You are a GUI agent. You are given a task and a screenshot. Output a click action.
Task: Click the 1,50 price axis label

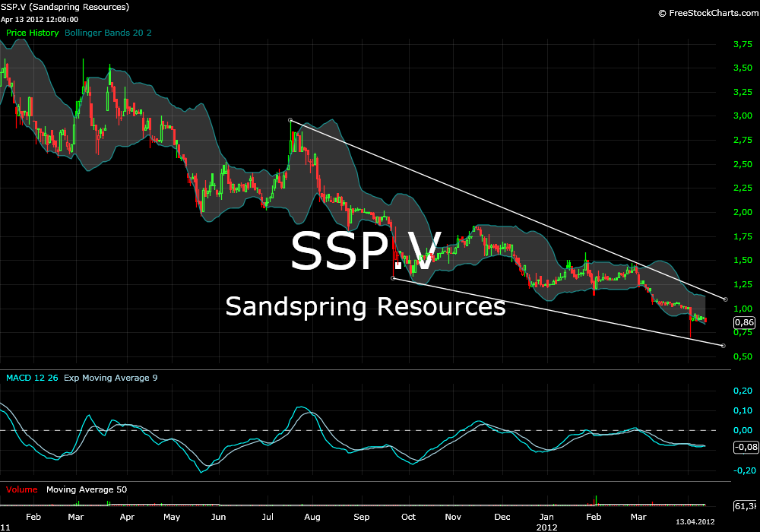tap(743, 261)
